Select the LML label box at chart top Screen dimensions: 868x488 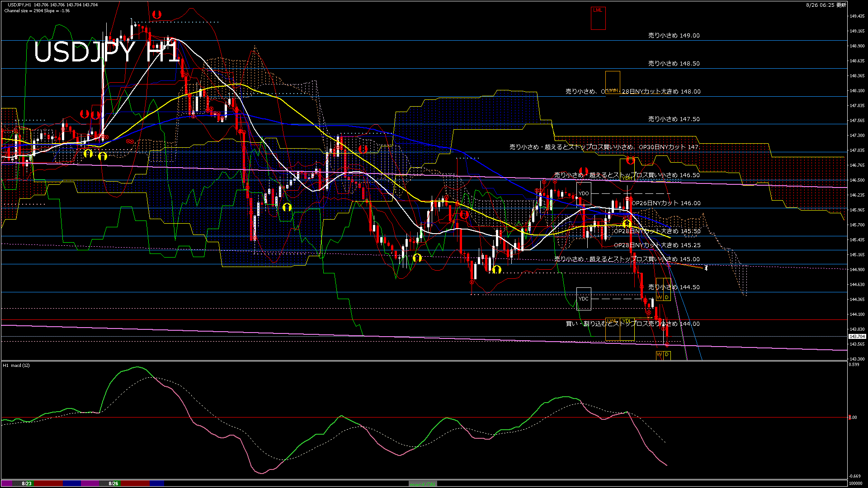(x=598, y=18)
